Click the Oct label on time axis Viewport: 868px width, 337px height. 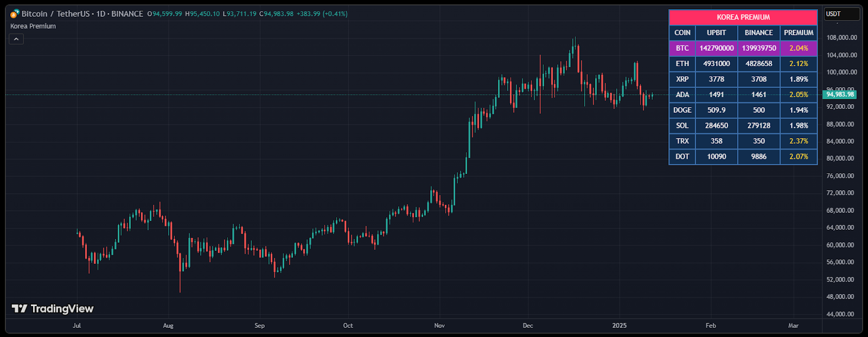coord(348,326)
